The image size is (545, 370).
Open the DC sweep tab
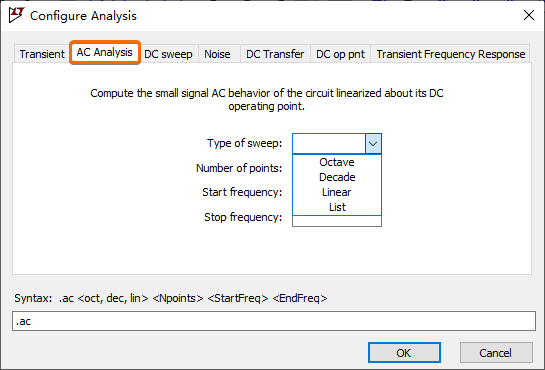[x=168, y=54]
